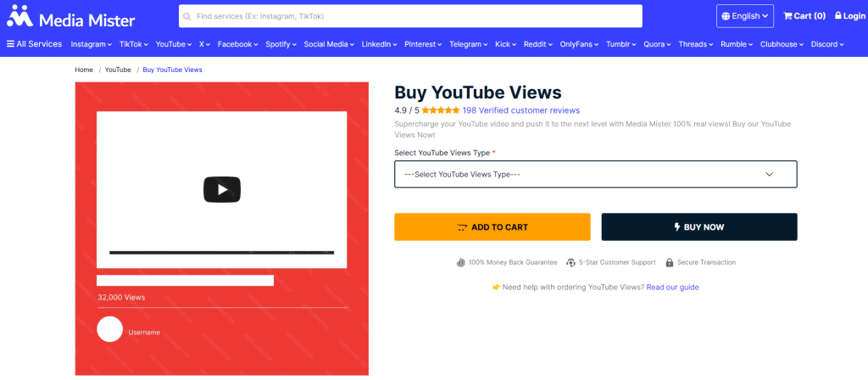Image resolution: width=868 pixels, height=380 pixels.
Task: Open the Quora menu
Action: click(x=657, y=44)
